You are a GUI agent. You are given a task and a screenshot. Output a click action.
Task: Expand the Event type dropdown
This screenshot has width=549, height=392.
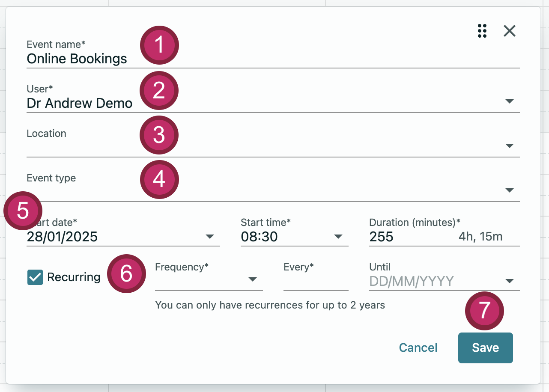tap(510, 190)
